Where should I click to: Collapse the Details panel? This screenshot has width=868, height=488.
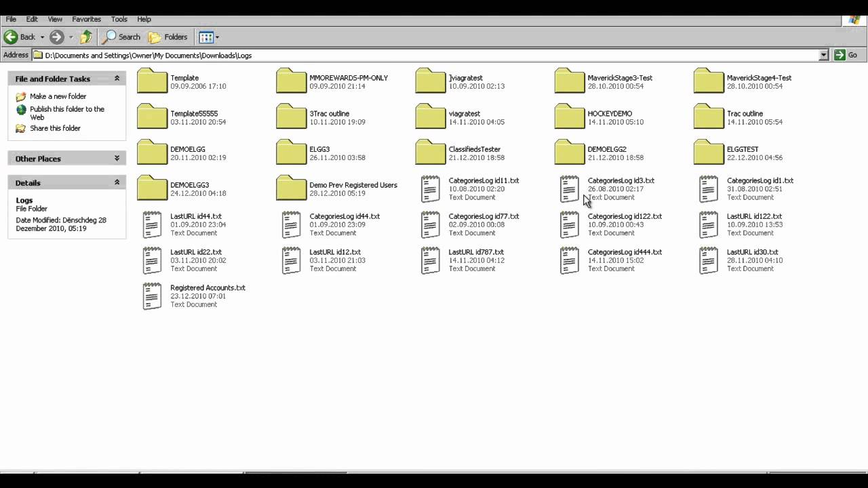[117, 182]
